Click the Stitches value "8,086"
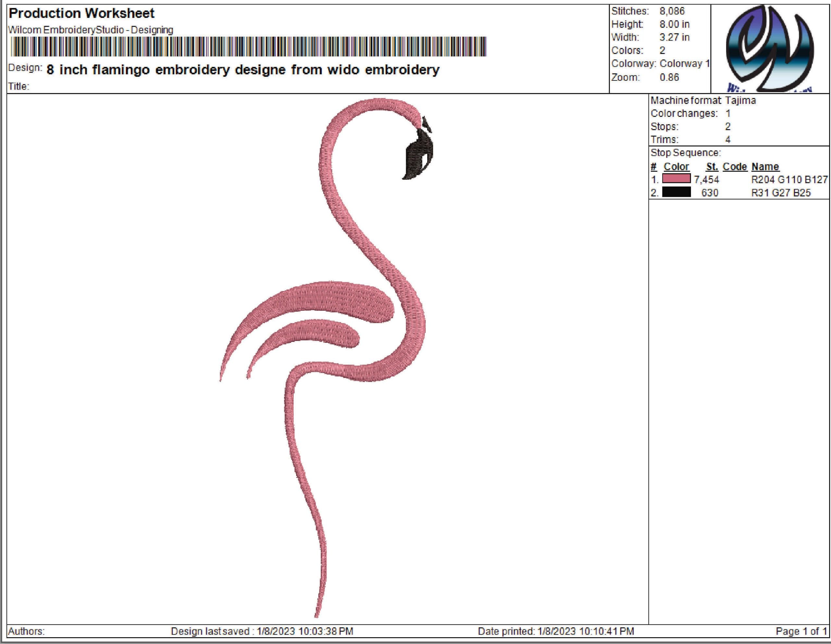The width and height of the screenshot is (831, 644). coord(672,11)
